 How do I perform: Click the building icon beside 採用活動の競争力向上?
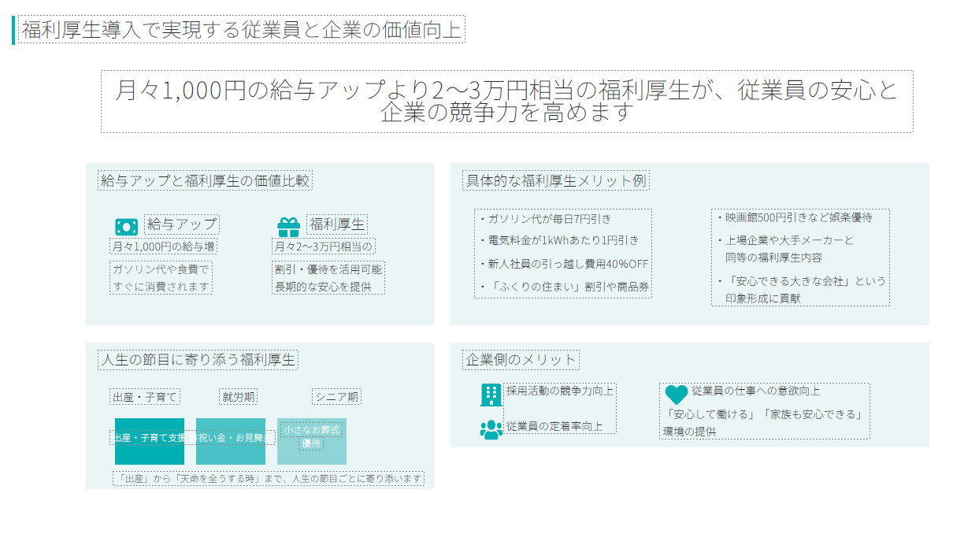click(x=491, y=395)
